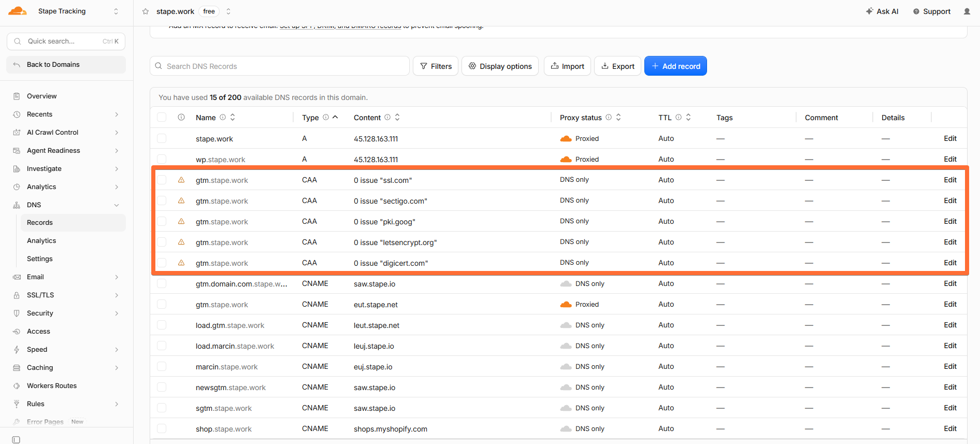Open the DNS Records page

(73, 223)
